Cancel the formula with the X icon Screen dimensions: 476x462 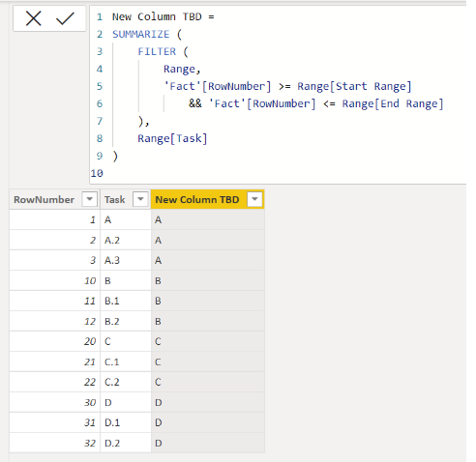point(34,18)
